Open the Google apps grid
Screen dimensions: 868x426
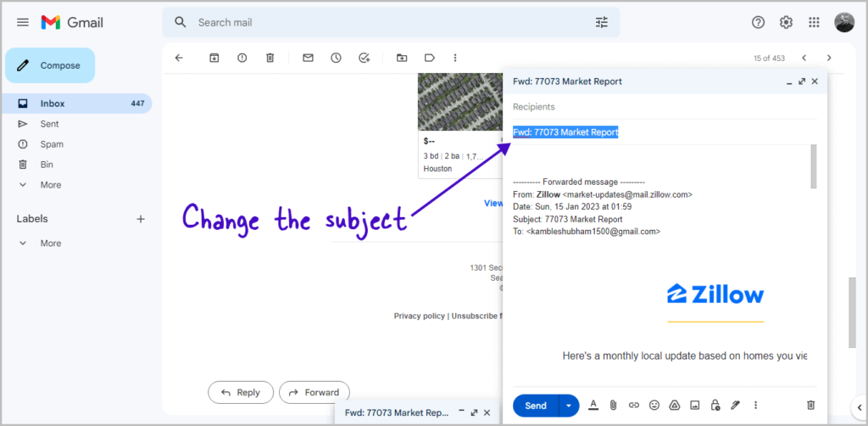[x=814, y=22]
